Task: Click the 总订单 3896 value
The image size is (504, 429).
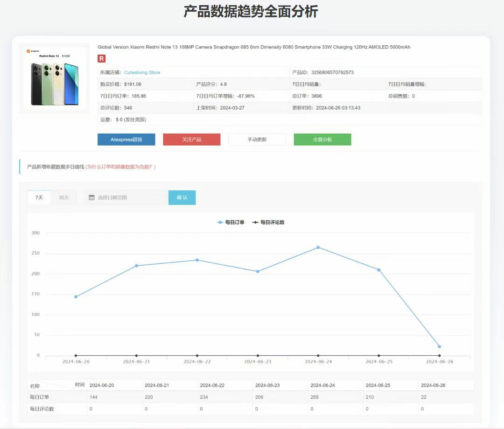Action: pyautogui.click(x=316, y=96)
